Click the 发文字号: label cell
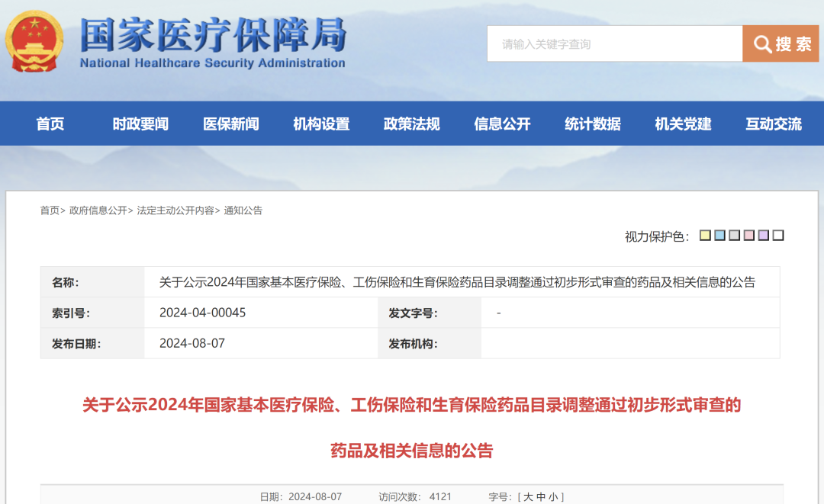 pyautogui.click(x=430, y=313)
